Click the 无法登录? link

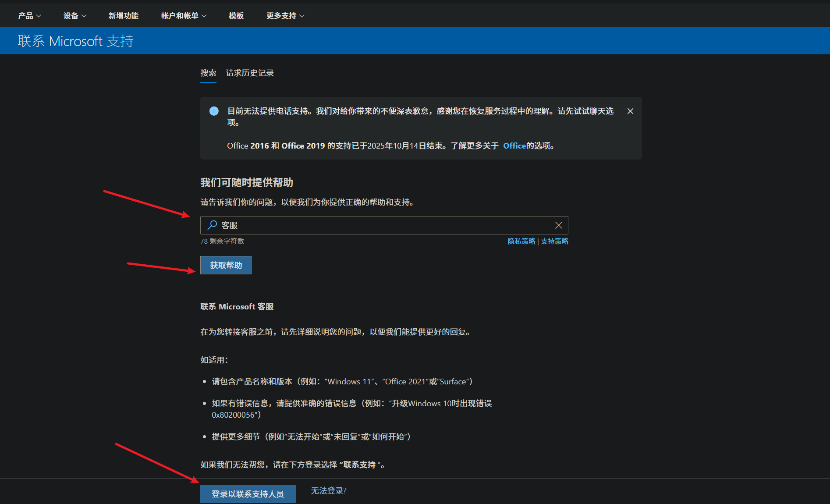click(328, 490)
